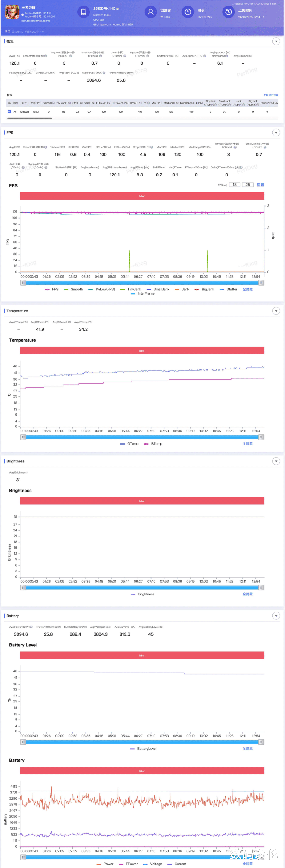Click 全隐藏 under the Battery Level chart
Screen dimensions: 285x868
pyautogui.click(x=248, y=749)
